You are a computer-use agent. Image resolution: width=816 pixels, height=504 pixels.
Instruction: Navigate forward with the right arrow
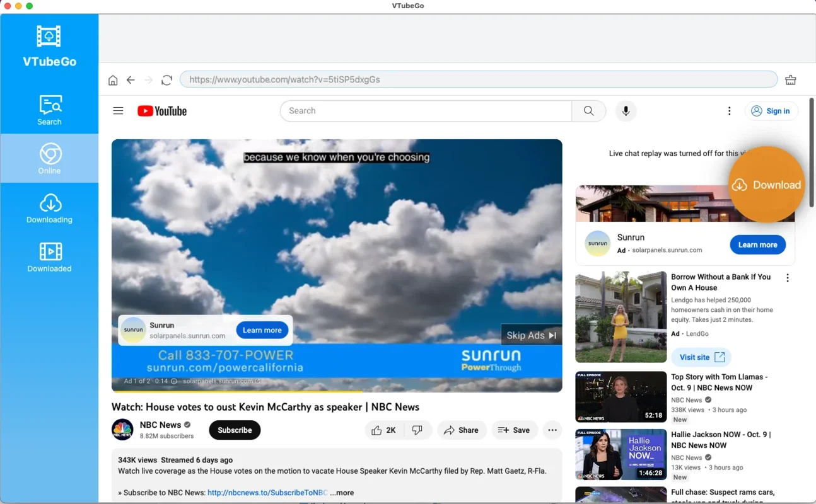tap(149, 80)
